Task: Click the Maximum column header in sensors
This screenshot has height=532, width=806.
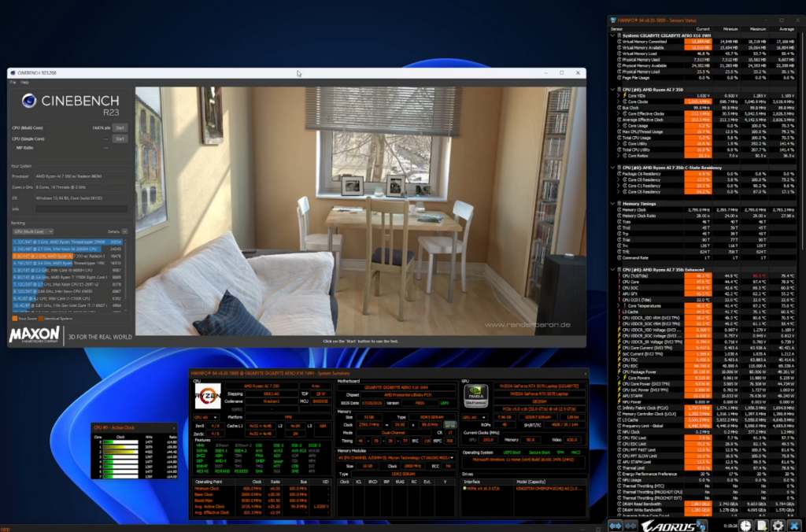Action: point(758,29)
